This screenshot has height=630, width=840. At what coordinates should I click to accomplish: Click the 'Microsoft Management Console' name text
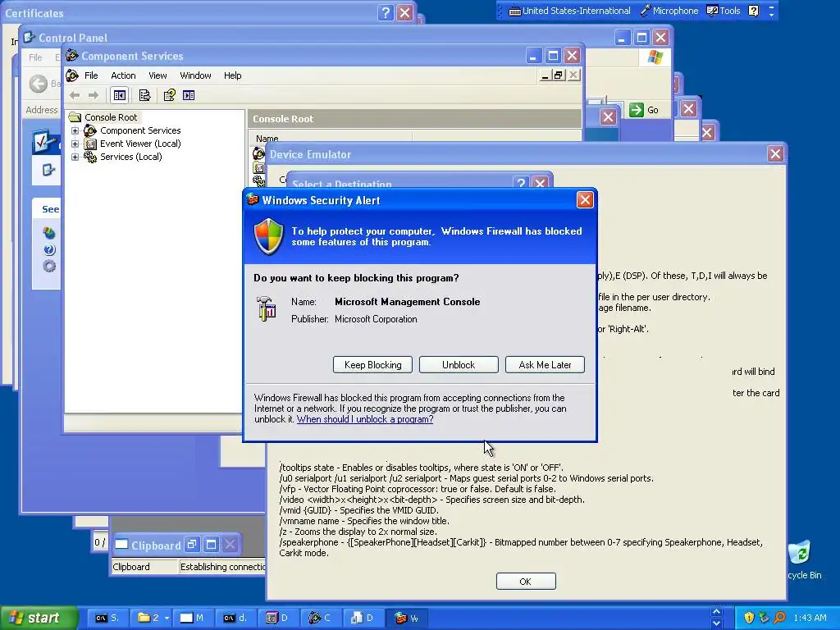(x=407, y=302)
